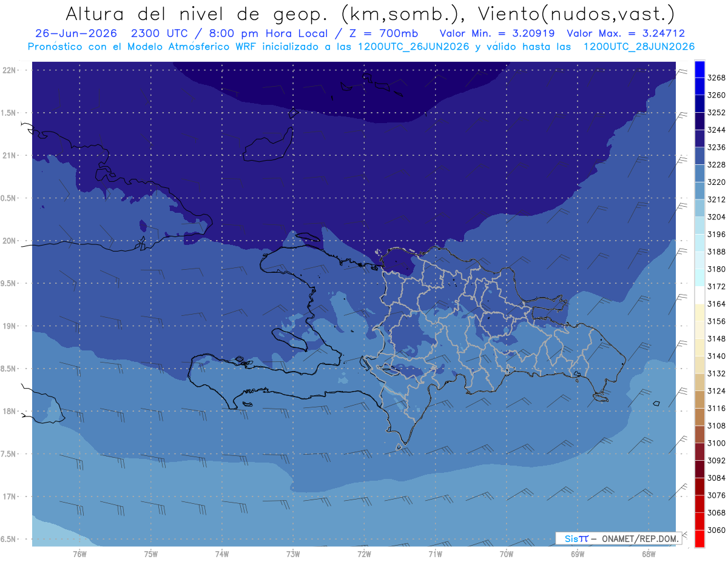Viewport: 728px width, 562px height.
Task: Select the white swatch between 3172 and 3164
Action: [699, 295]
